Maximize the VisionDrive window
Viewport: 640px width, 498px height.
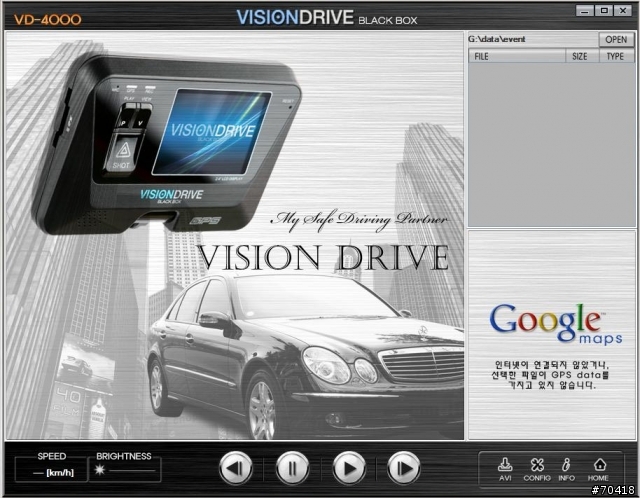pos(604,11)
